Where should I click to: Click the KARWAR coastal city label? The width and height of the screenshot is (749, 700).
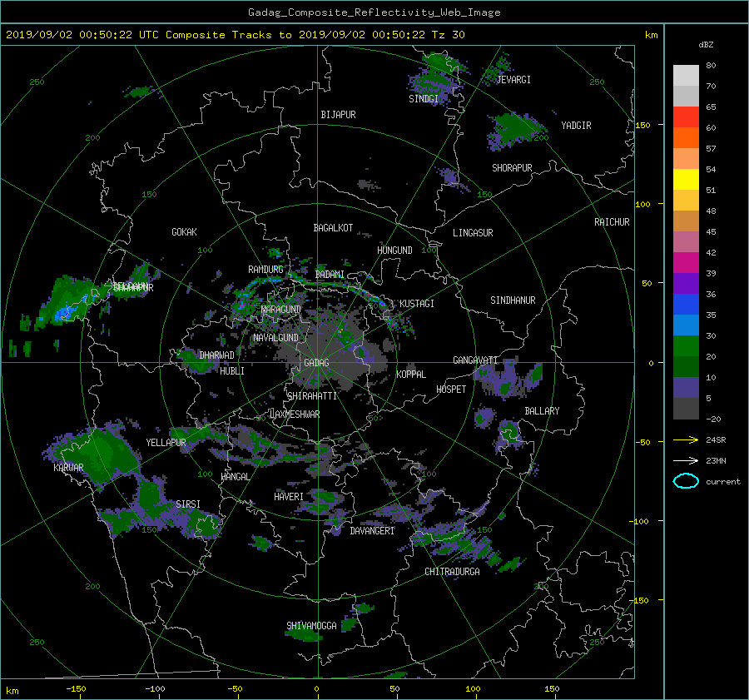[68, 468]
